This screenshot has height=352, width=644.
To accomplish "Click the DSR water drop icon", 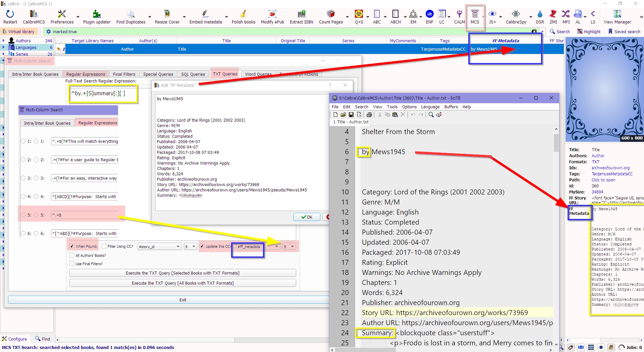I will pos(540,14).
